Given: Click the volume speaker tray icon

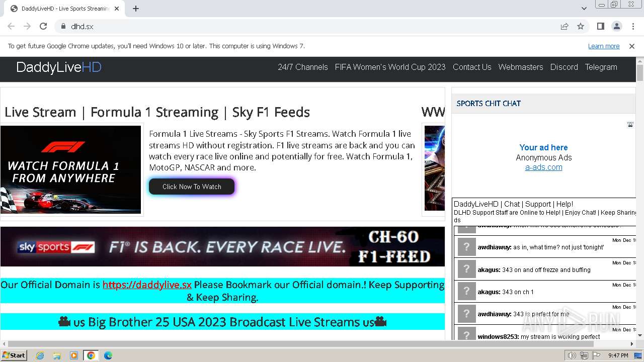Looking at the screenshot, I should pos(572,355).
